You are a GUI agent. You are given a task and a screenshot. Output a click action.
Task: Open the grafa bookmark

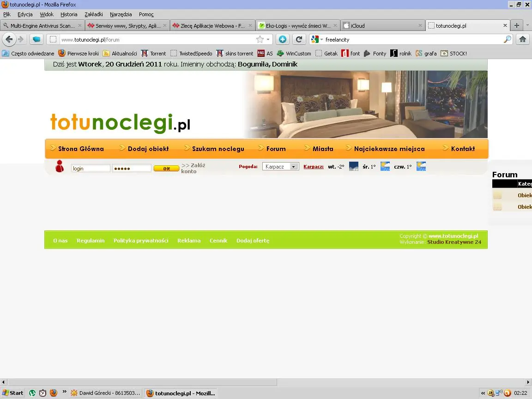tap(426, 53)
